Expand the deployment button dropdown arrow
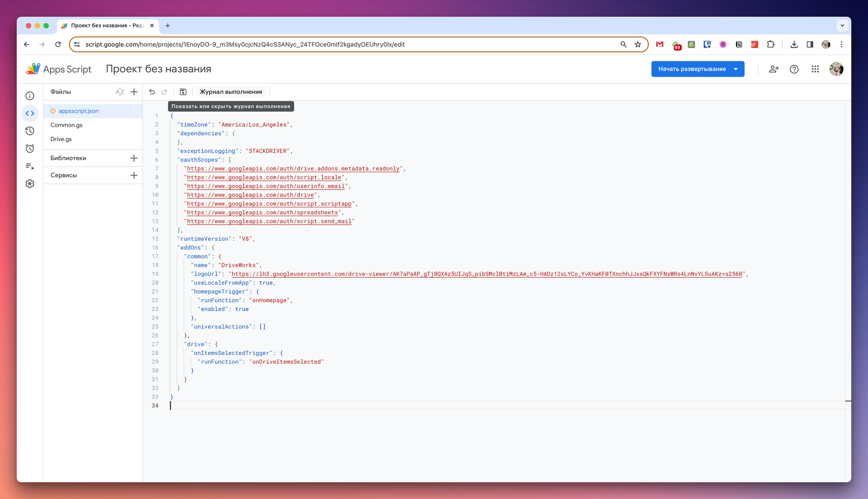868x499 pixels. (x=736, y=69)
